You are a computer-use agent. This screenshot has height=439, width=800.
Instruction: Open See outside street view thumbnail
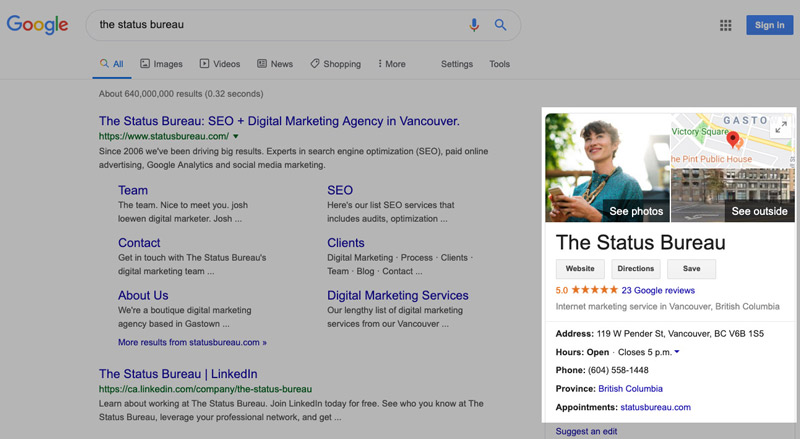click(733, 196)
